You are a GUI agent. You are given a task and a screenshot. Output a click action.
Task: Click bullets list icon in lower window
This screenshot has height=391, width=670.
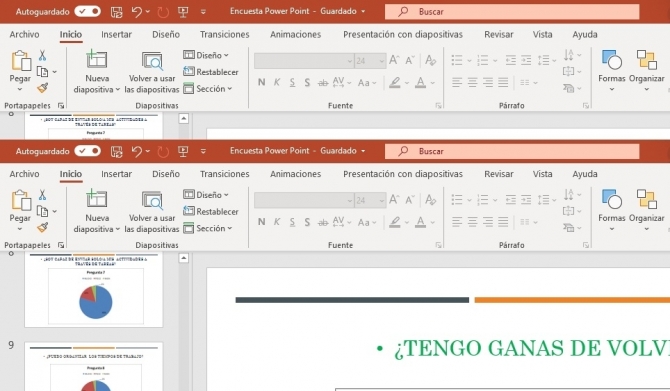[x=457, y=200]
